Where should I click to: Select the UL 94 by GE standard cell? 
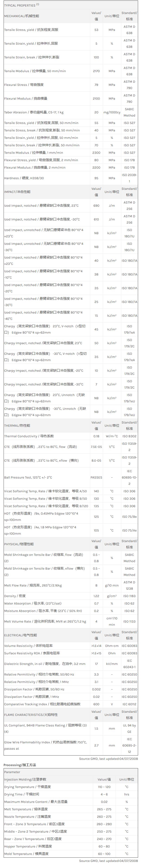[129, 728]
